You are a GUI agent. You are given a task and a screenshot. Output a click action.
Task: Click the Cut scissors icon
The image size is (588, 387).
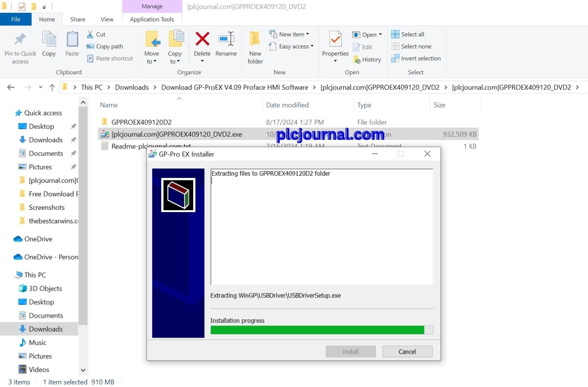point(90,34)
